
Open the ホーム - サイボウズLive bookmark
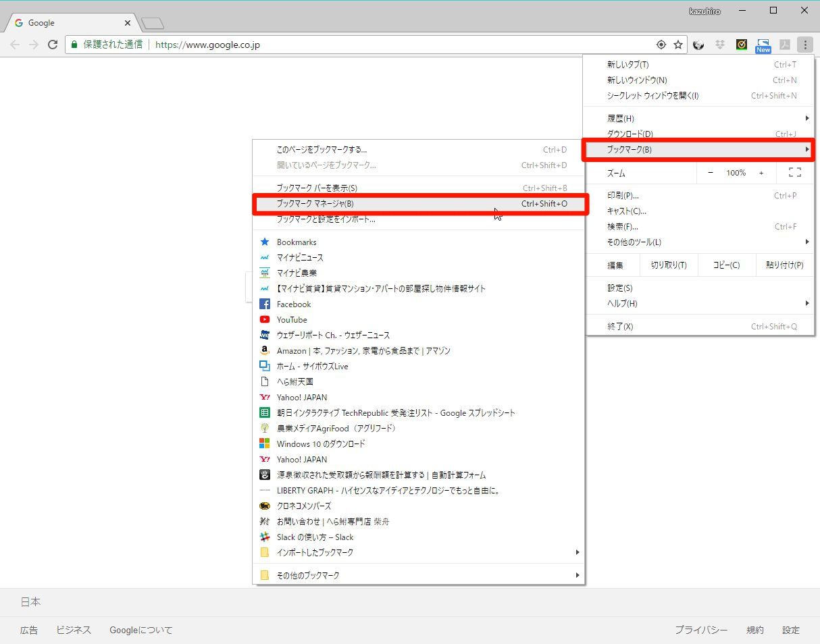coord(419,366)
